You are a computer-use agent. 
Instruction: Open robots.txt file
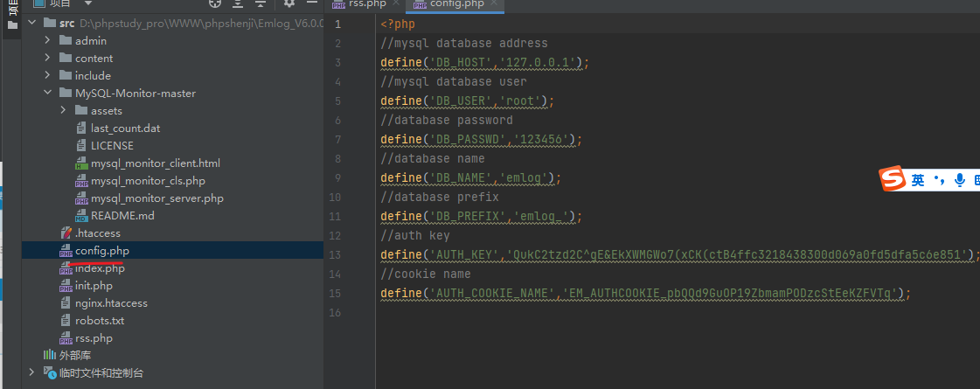(x=100, y=321)
